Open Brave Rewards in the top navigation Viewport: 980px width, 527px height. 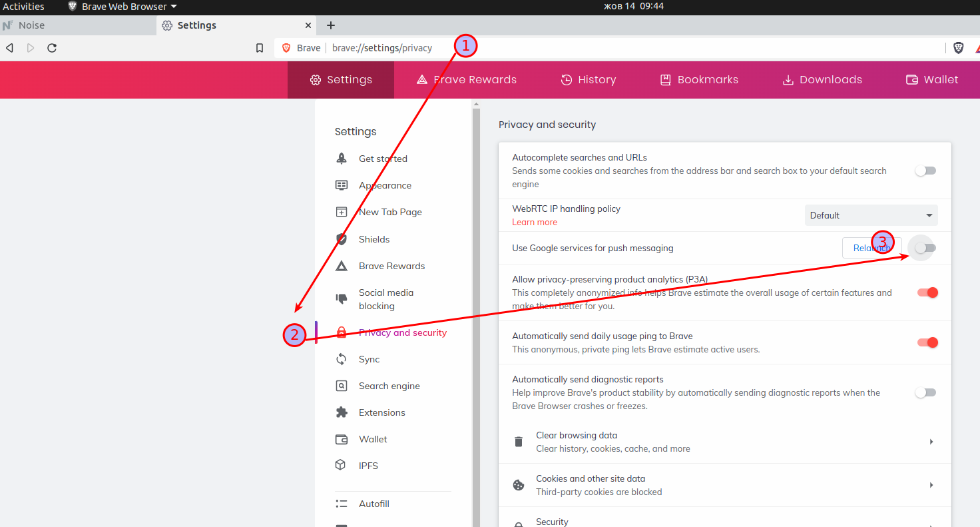tap(466, 80)
